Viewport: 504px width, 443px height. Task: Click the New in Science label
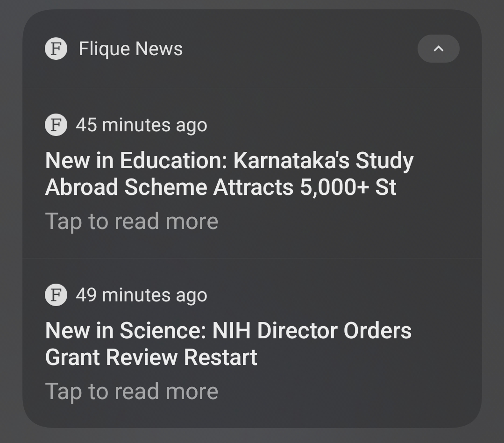pos(125,331)
